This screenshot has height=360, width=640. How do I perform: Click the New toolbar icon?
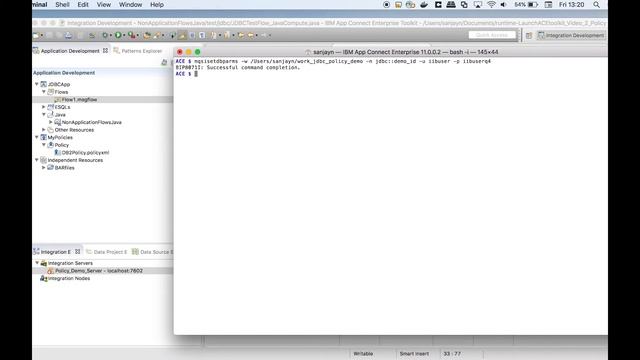pos(36,36)
